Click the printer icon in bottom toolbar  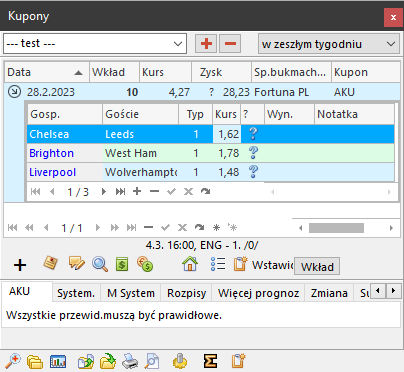pyautogui.click(x=130, y=361)
